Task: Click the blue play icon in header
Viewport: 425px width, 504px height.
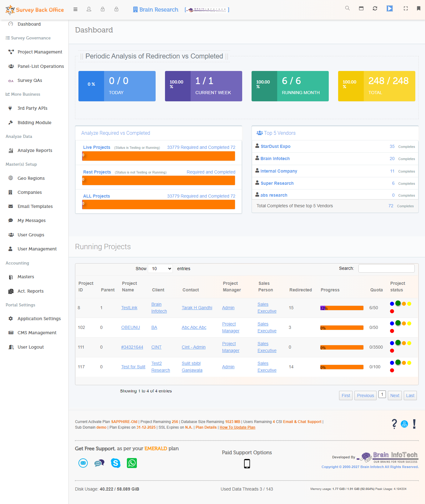Action: click(390, 8)
